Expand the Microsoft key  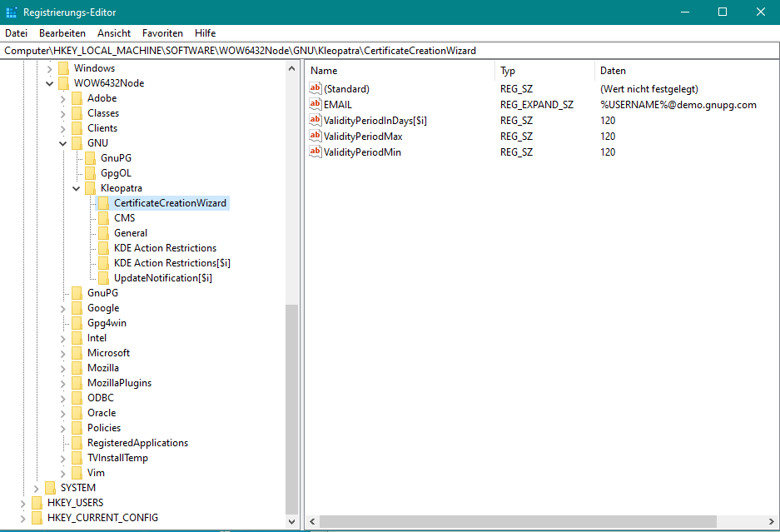[62, 353]
